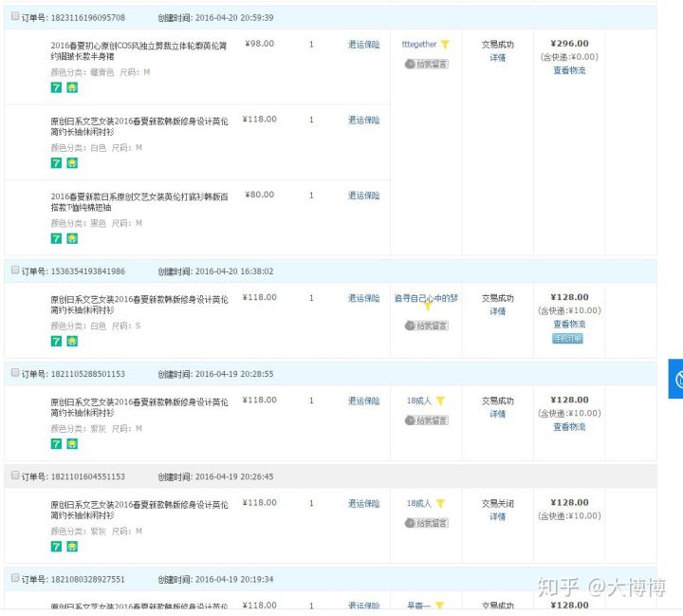Image resolution: width=683 pixels, height=616 pixels.
Task: Open Wangwang chat icon beside tttegether
Action: 445,45
